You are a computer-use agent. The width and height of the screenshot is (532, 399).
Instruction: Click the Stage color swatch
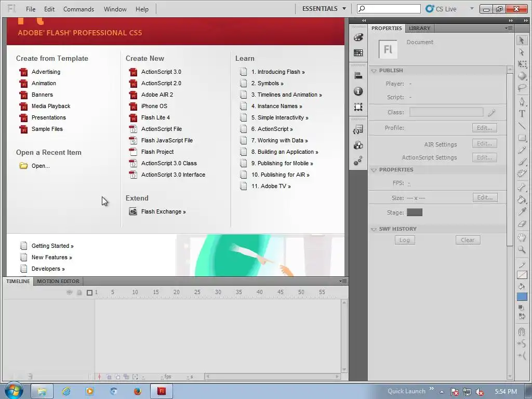coord(415,212)
